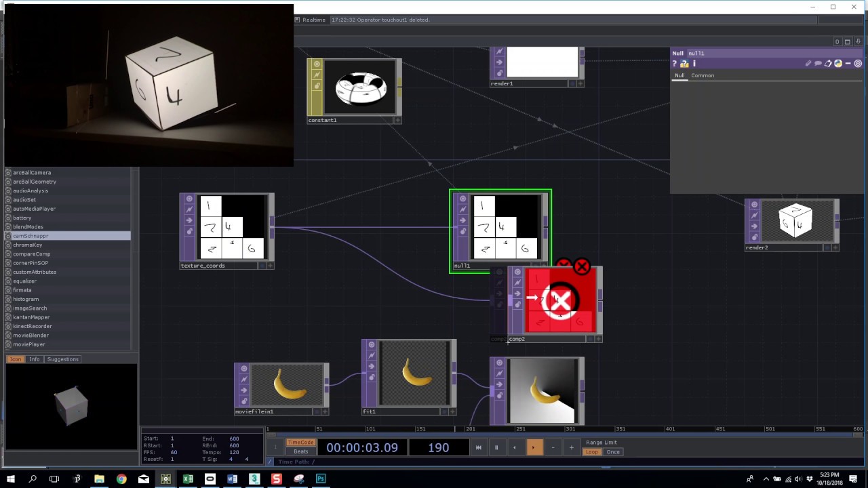Open the Python help icon in parameter panel
The image size is (868, 488).
[x=684, y=63]
